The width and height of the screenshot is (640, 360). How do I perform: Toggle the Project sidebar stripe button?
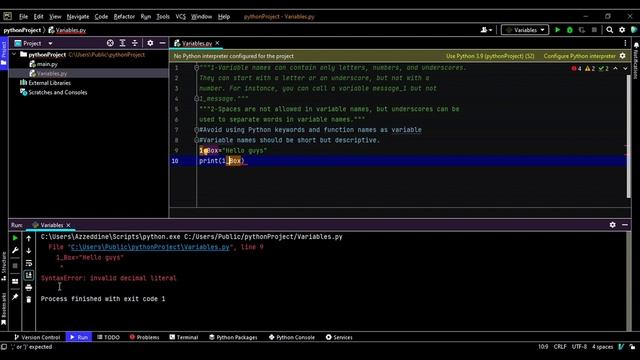click(4, 53)
